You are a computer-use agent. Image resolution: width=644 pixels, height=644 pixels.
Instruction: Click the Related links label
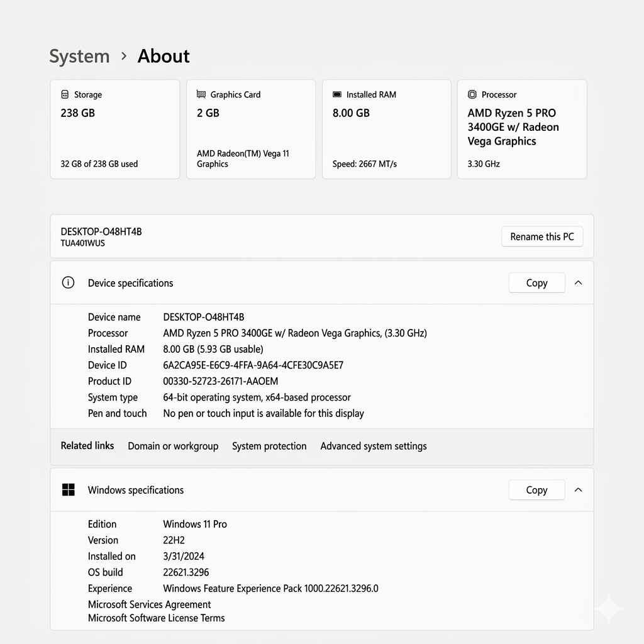coord(87,446)
